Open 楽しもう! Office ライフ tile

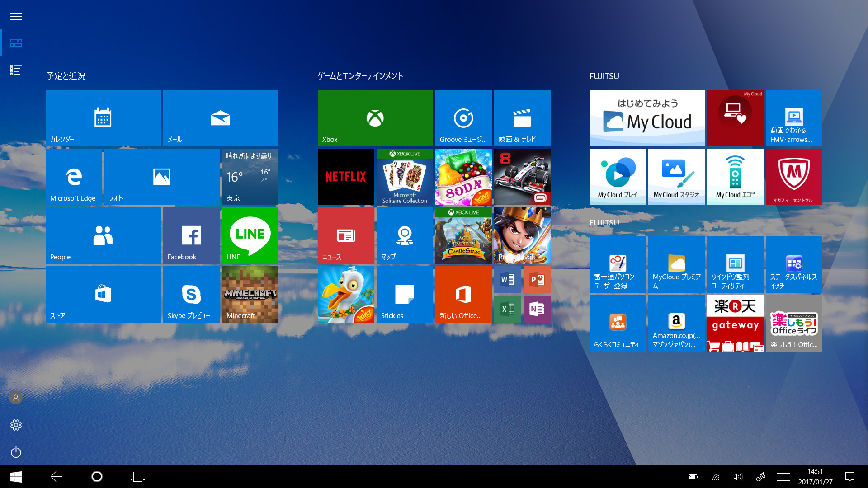794,323
